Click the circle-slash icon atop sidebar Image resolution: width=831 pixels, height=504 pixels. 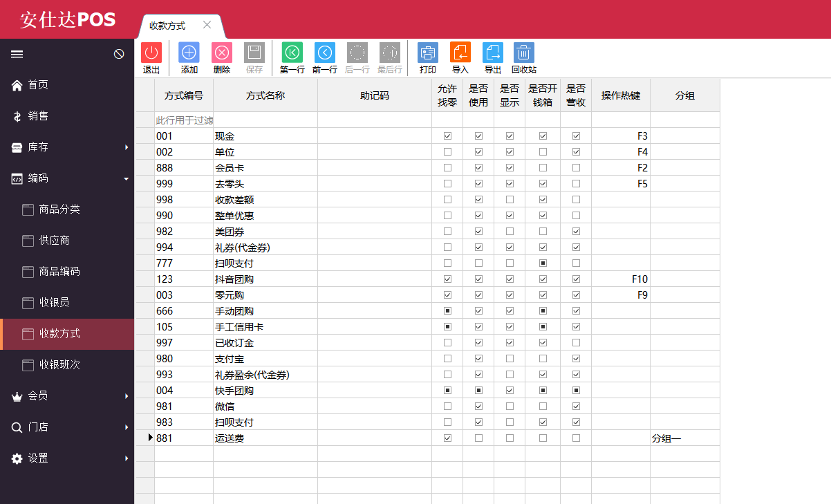[119, 54]
